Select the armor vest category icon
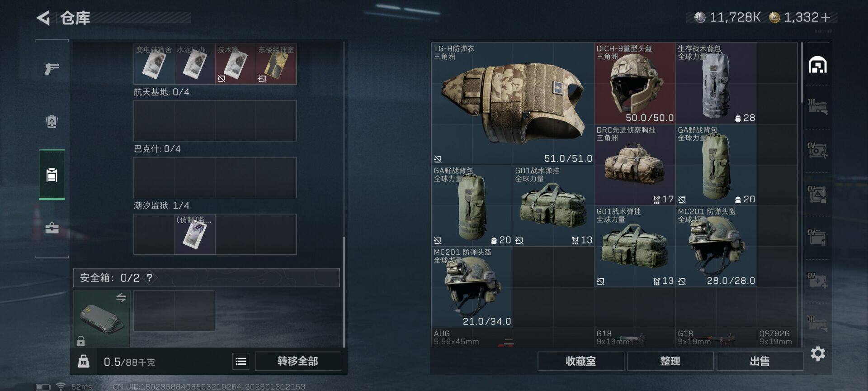 coord(52,121)
